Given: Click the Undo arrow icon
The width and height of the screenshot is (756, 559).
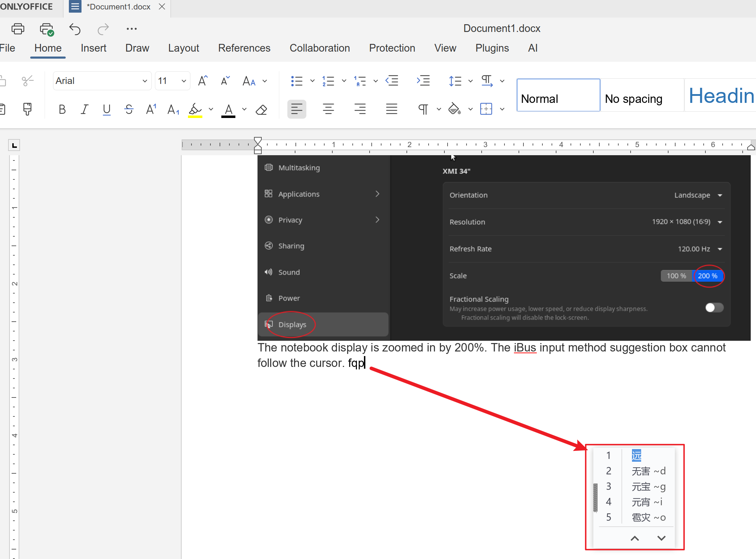Looking at the screenshot, I should (x=75, y=29).
